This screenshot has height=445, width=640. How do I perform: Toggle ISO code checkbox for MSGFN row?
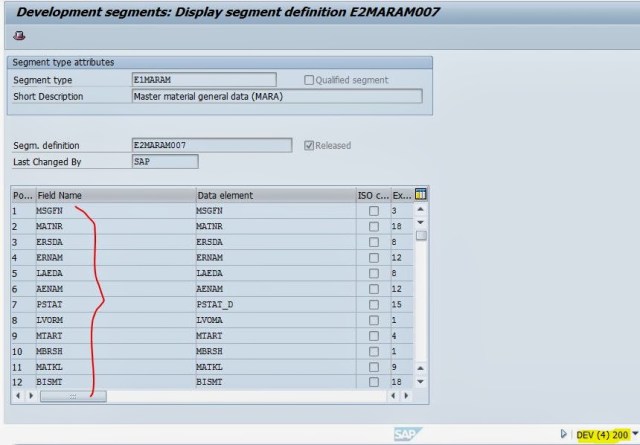373,211
